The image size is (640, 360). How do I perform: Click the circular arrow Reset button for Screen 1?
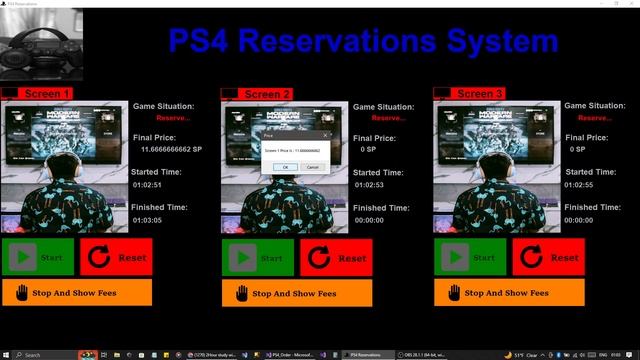116,257
